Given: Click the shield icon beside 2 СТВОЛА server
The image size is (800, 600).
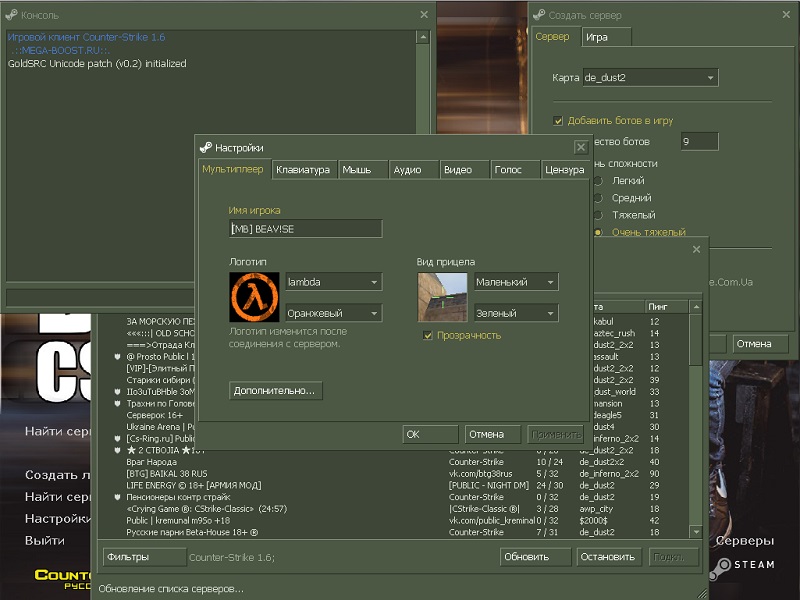Looking at the screenshot, I should (x=117, y=450).
